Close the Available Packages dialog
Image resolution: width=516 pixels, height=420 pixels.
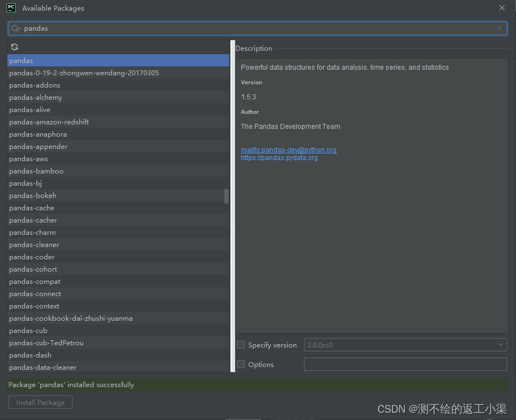[x=502, y=8]
